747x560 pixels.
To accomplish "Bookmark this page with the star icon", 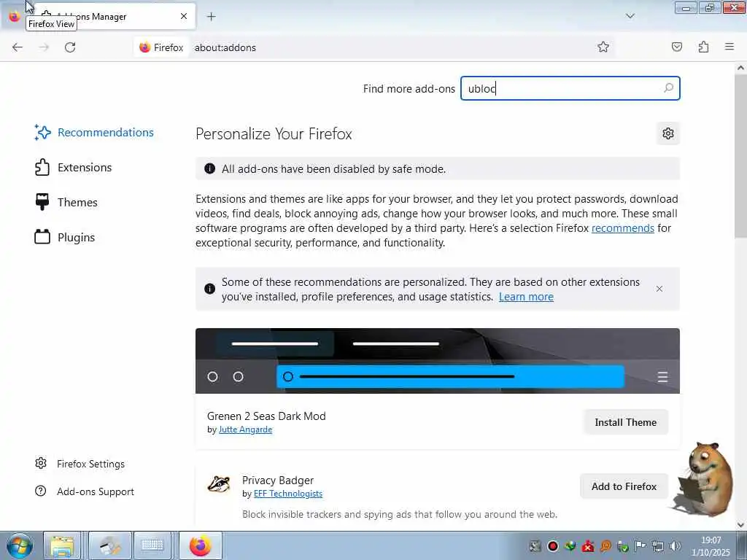I will pos(603,47).
